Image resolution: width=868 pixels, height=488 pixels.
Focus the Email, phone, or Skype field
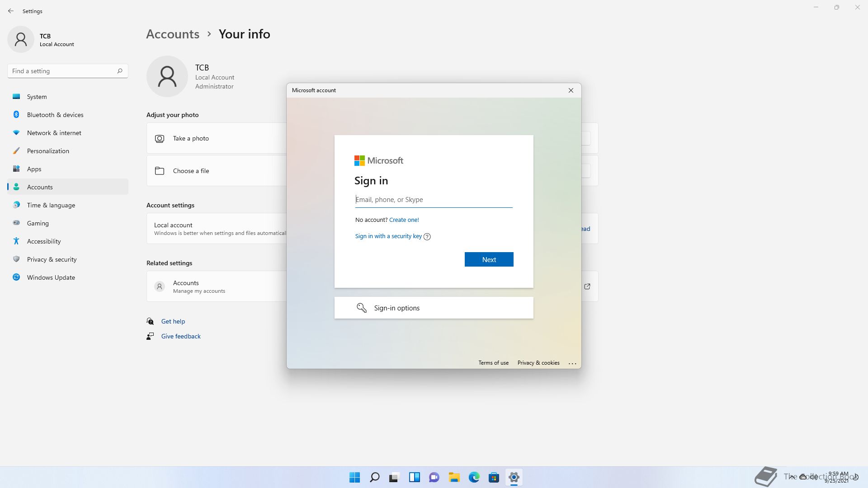click(434, 200)
